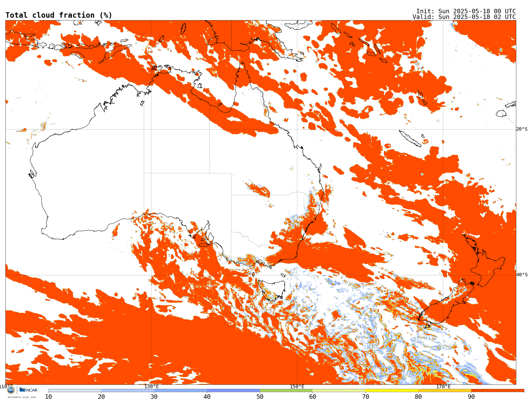Click the 'Init: Sun 2025-05-18 00 UTC' text

click(x=466, y=11)
